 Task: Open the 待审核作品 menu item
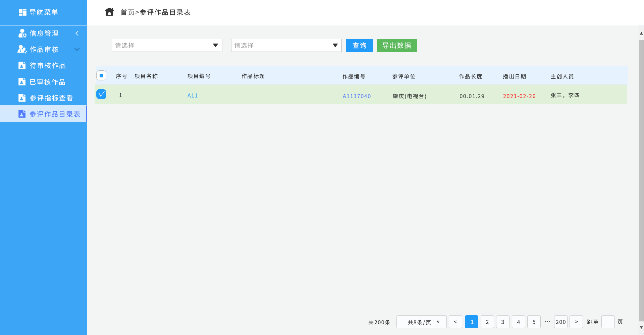tap(47, 66)
